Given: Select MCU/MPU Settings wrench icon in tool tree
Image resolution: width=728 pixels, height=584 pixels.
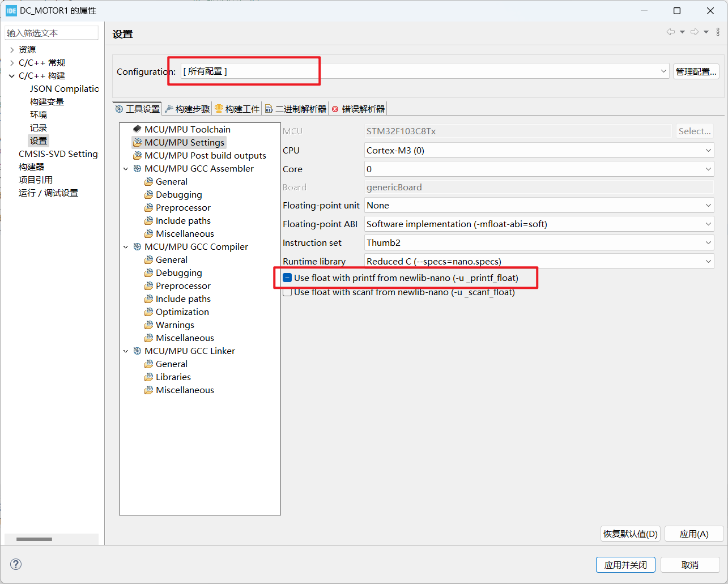Looking at the screenshot, I should tap(136, 142).
